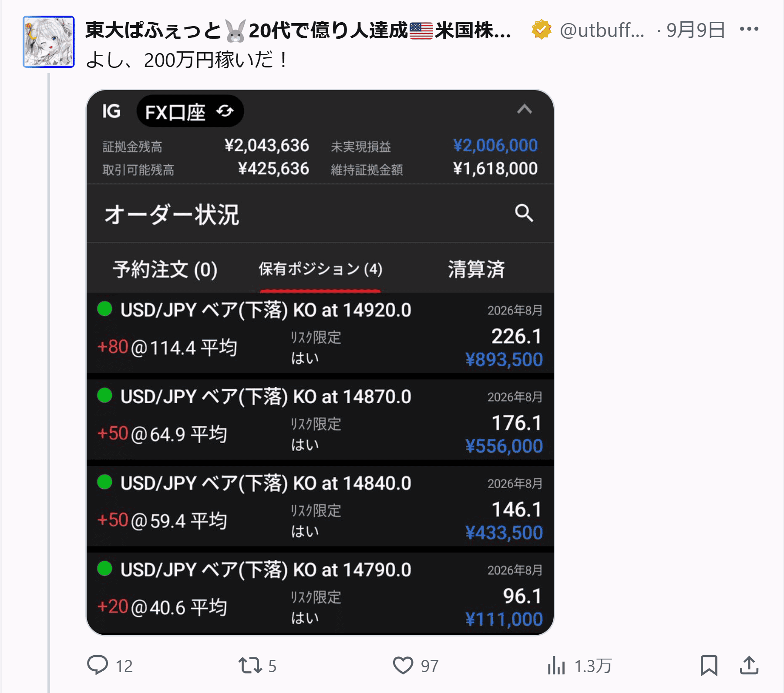Click the 東大ぱふぇっと display name

click(x=298, y=30)
